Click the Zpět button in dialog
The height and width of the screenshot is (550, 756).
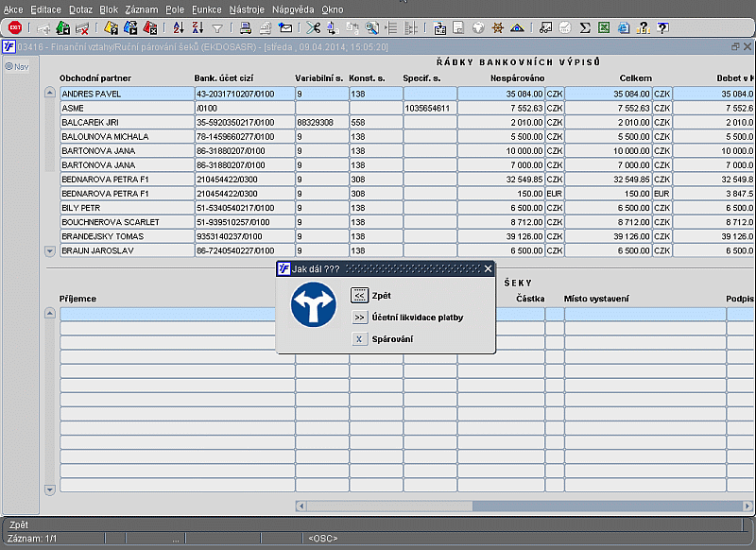click(x=359, y=296)
